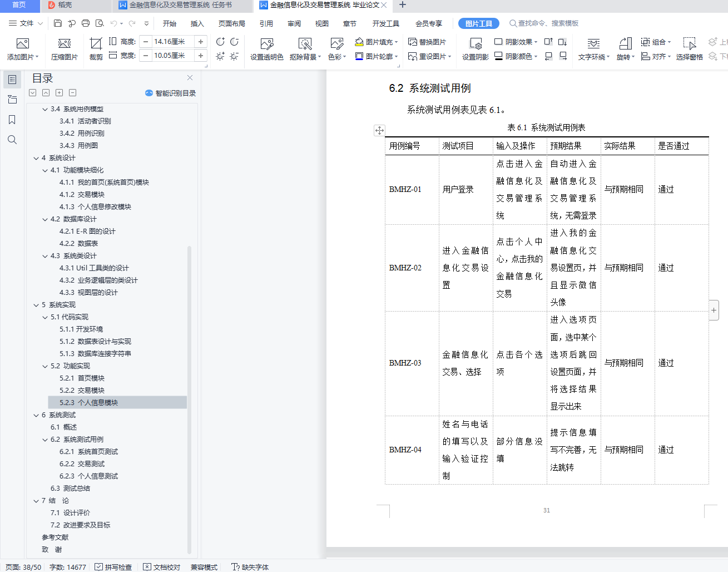Click the height value field 14.16厘米
Screen dimensions: 728x572
click(x=172, y=42)
